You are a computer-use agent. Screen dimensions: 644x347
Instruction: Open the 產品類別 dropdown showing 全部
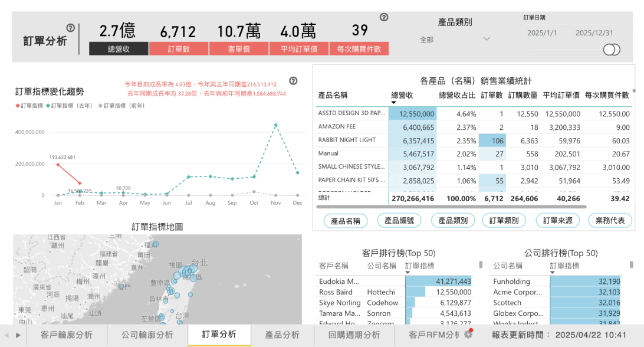(455, 40)
